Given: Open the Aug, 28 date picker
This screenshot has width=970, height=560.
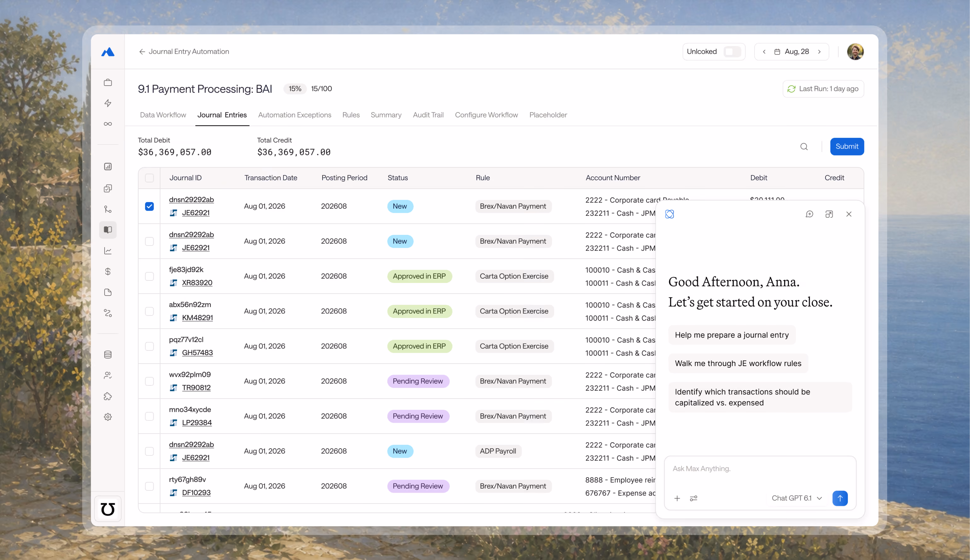Looking at the screenshot, I should tap(791, 52).
